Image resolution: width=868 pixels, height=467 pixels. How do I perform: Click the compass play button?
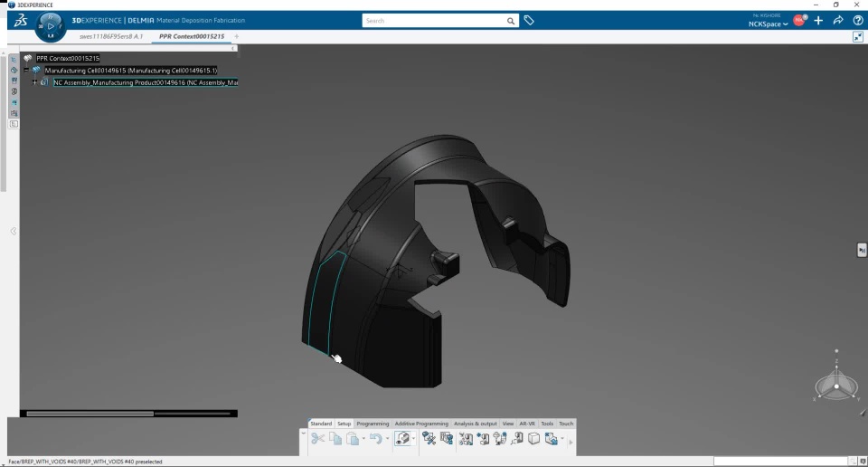51,26
